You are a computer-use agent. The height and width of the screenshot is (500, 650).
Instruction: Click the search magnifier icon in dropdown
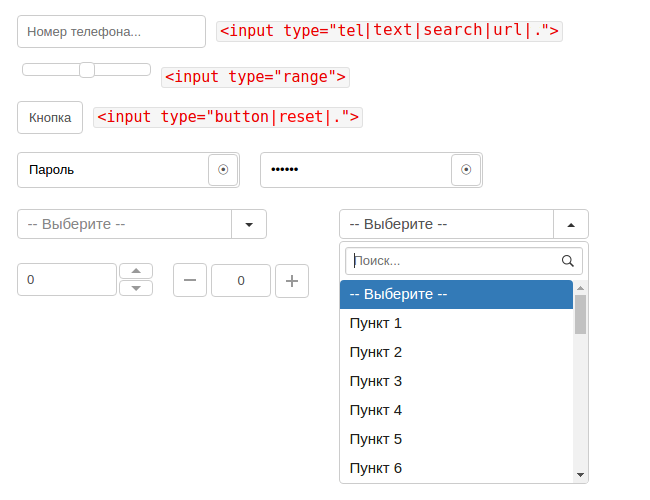coord(568,261)
